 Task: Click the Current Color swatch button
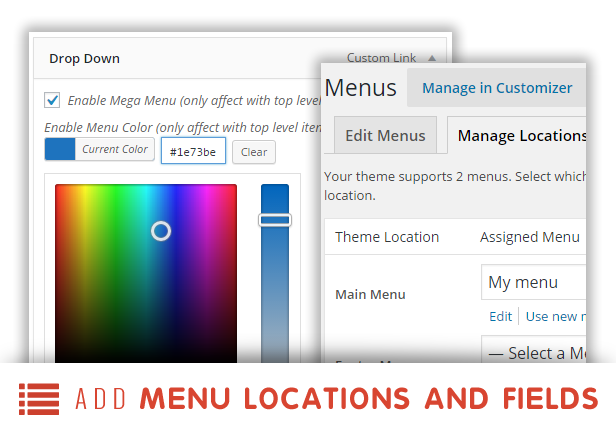pos(99,149)
